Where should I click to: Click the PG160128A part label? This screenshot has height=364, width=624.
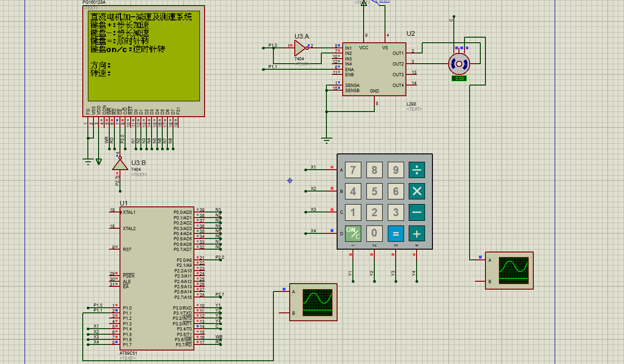click(94, 2)
